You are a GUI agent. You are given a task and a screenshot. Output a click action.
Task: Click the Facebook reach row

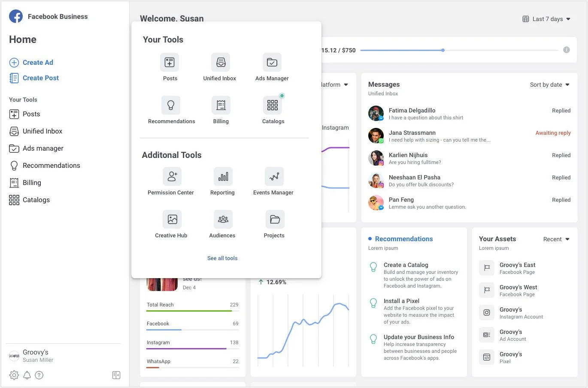(x=193, y=325)
